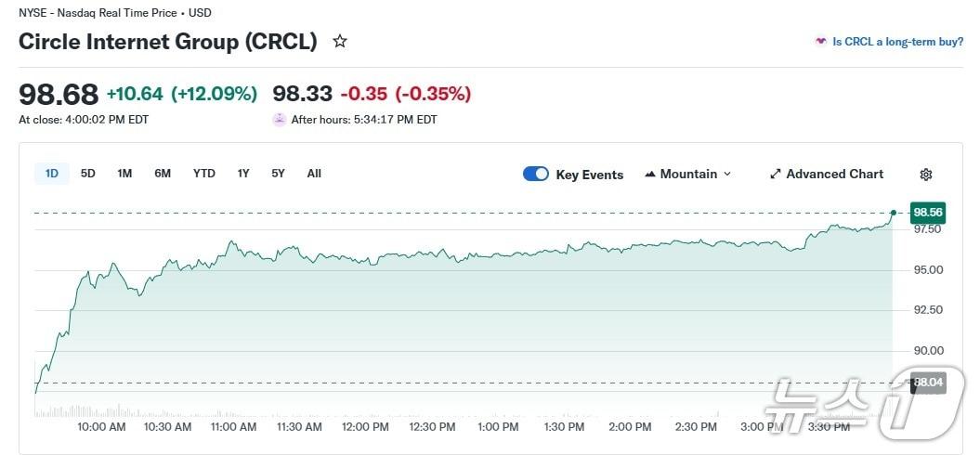
Task: Click the after hours moon icon
Action: pyautogui.click(x=279, y=120)
